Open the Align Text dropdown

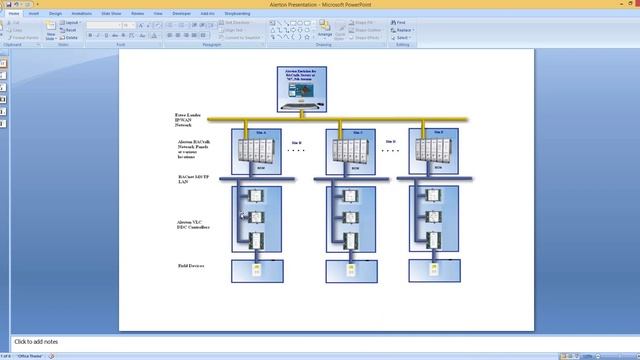coord(233,30)
